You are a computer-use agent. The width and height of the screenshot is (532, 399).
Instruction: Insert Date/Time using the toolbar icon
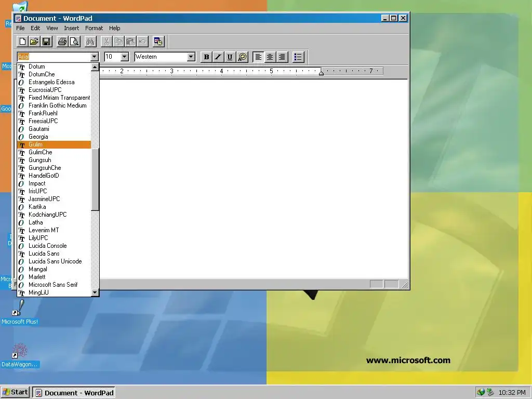(158, 42)
